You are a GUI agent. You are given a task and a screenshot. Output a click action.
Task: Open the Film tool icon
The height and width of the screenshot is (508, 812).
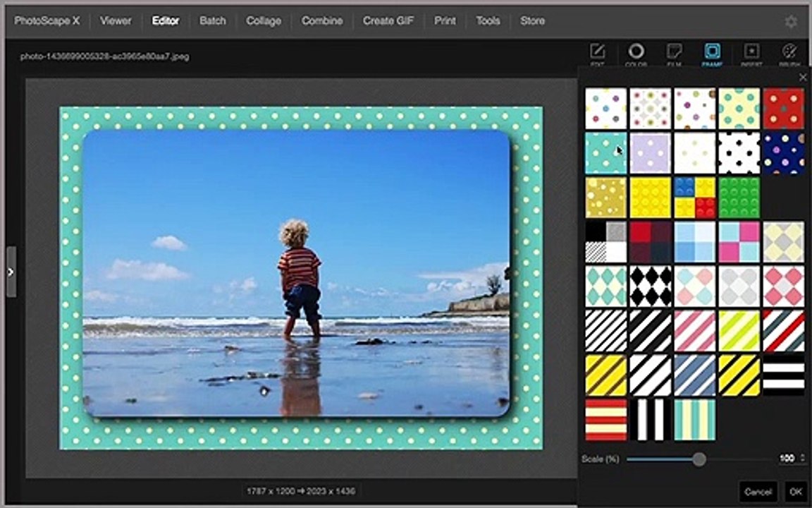pos(674,52)
